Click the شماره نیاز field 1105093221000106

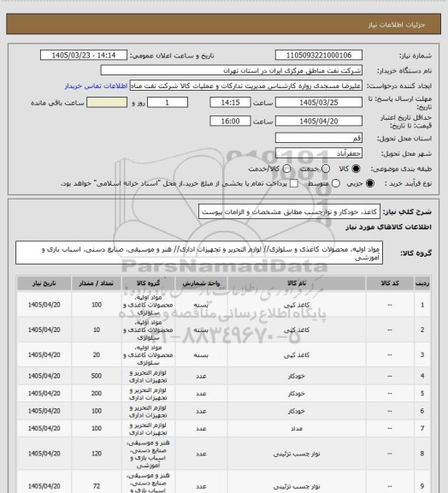[319, 55]
